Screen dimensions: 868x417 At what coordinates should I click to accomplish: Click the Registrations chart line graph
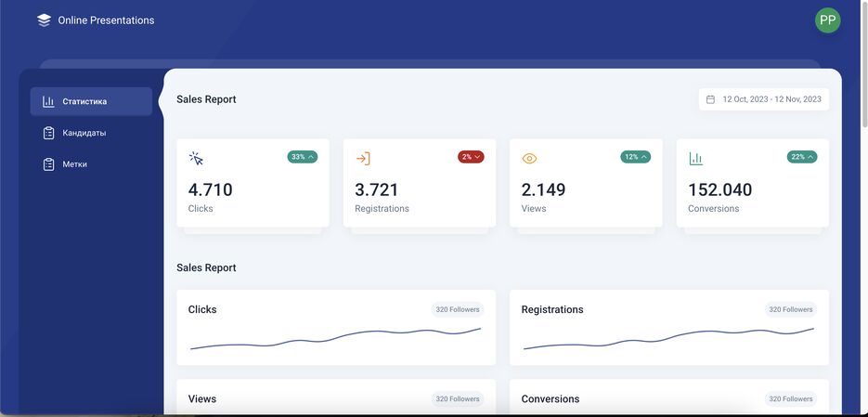click(x=668, y=338)
